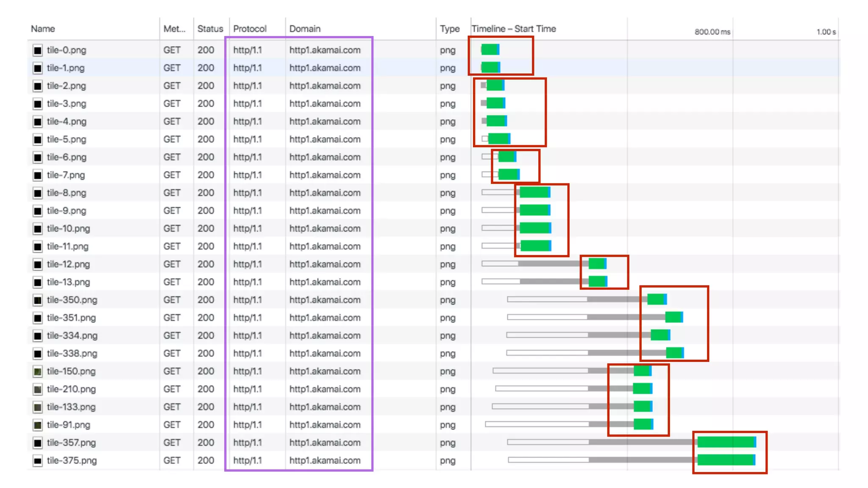This screenshot has height=488, width=868.
Task: Sort by the Status column header
Action: 210,29
